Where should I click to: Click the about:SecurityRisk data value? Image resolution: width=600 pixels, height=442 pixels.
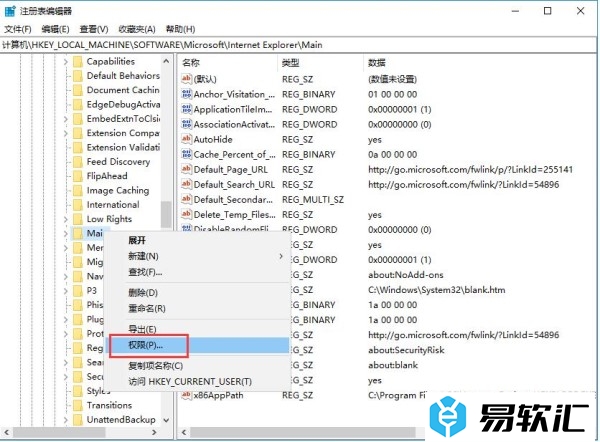tap(406, 350)
